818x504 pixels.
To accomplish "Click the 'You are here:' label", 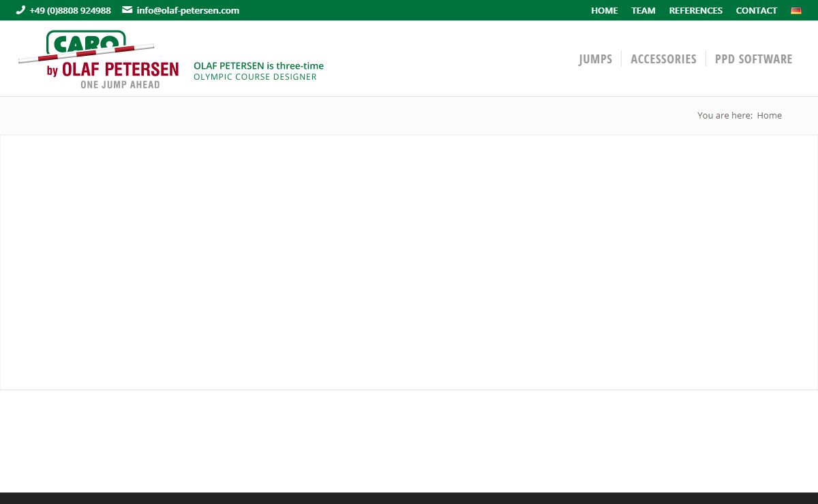I will (725, 116).
